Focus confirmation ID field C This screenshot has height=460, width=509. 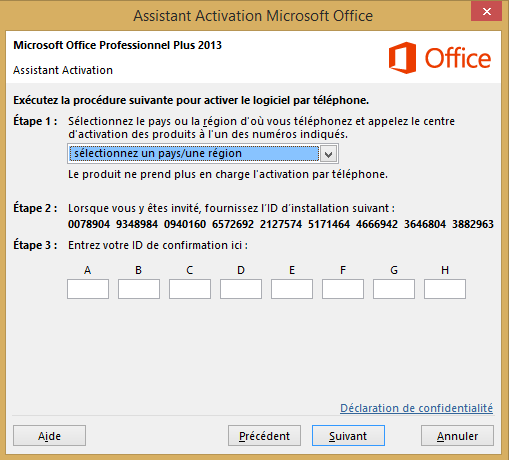coord(190,289)
